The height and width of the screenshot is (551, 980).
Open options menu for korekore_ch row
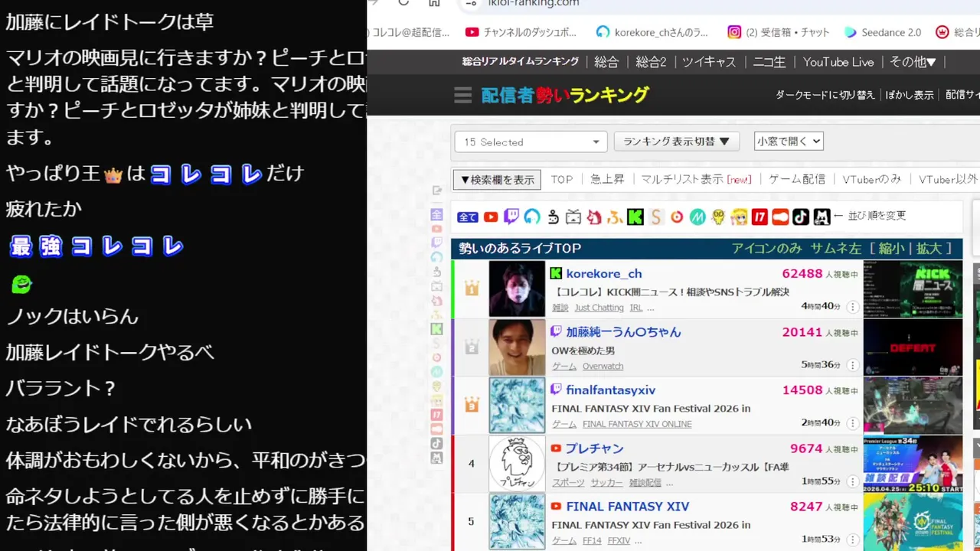coord(852,307)
